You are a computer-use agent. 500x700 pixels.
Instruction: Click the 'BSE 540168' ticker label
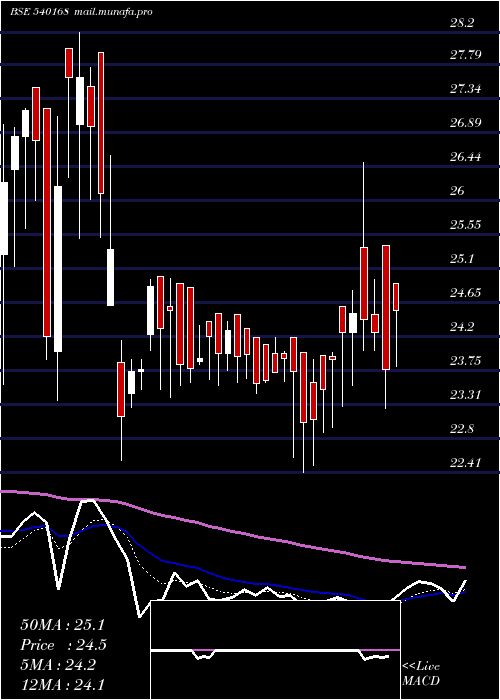39,12
